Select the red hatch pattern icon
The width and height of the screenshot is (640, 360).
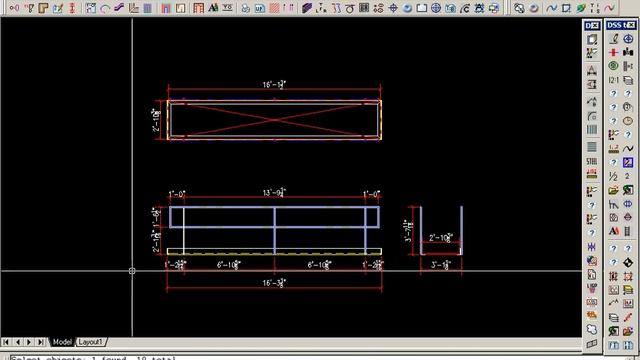click(274, 8)
